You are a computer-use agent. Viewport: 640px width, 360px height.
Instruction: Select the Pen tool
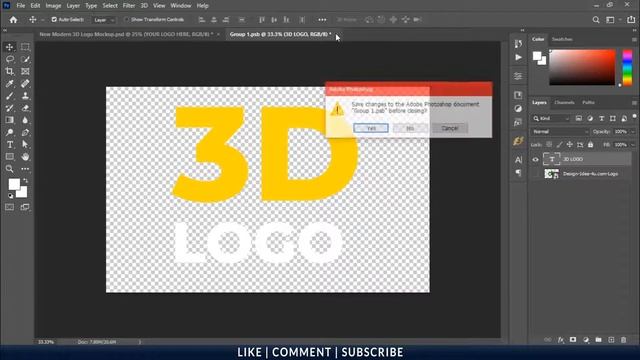25,132
